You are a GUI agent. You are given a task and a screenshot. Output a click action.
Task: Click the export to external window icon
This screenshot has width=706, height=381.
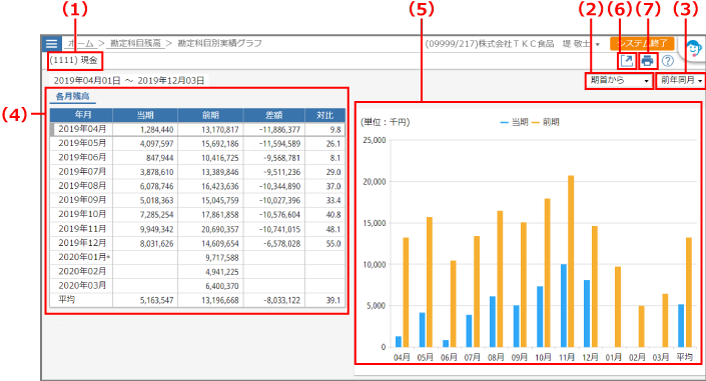click(626, 60)
